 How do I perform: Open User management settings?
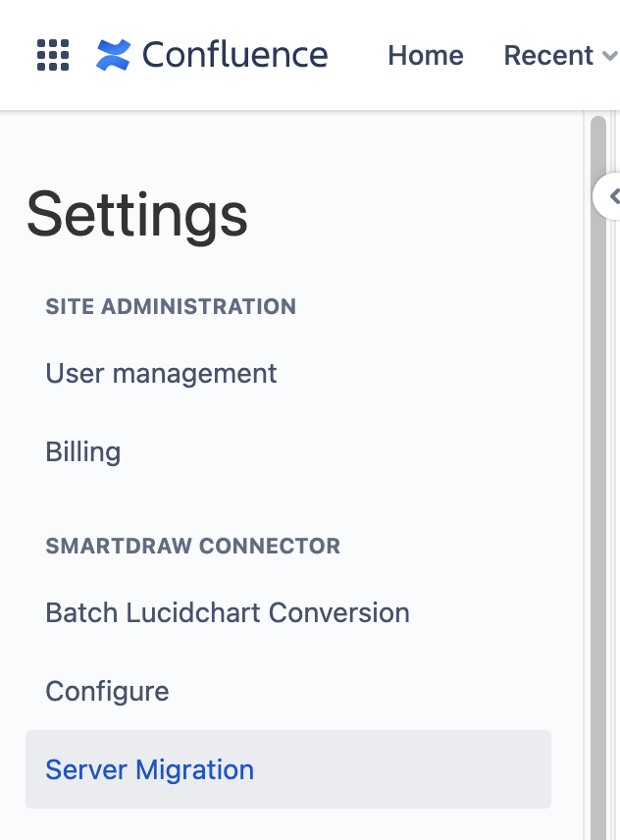coord(161,373)
